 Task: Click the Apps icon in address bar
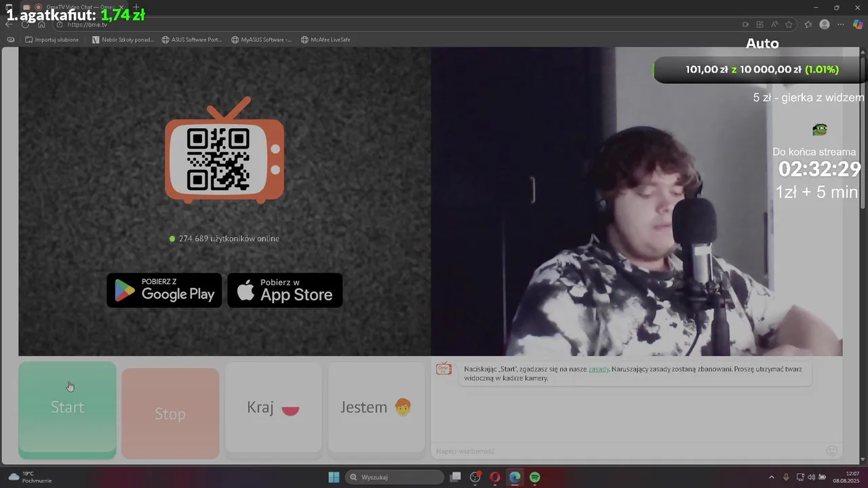coord(759,24)
